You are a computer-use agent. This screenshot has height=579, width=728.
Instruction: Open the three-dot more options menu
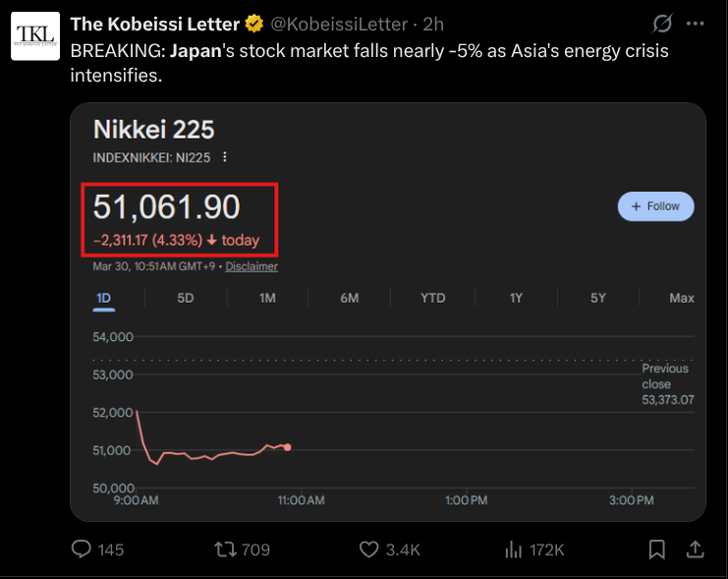[695, 23]
